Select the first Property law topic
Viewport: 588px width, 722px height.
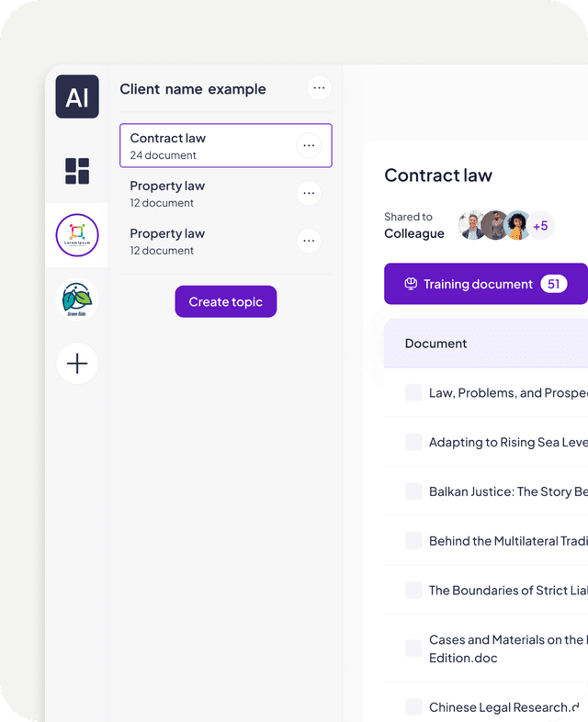click(x=226, y=194)
